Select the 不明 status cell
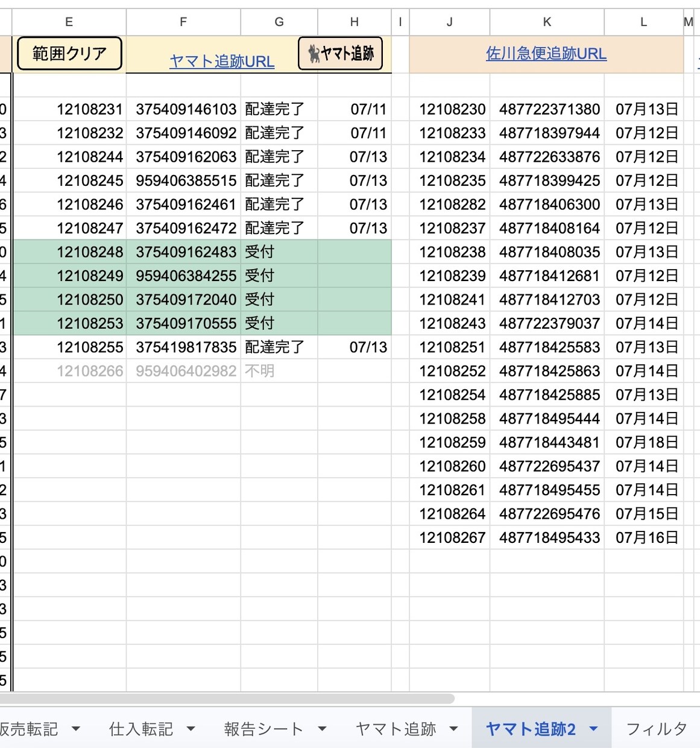This screenshot has height=748, width=700. point(279,371)
